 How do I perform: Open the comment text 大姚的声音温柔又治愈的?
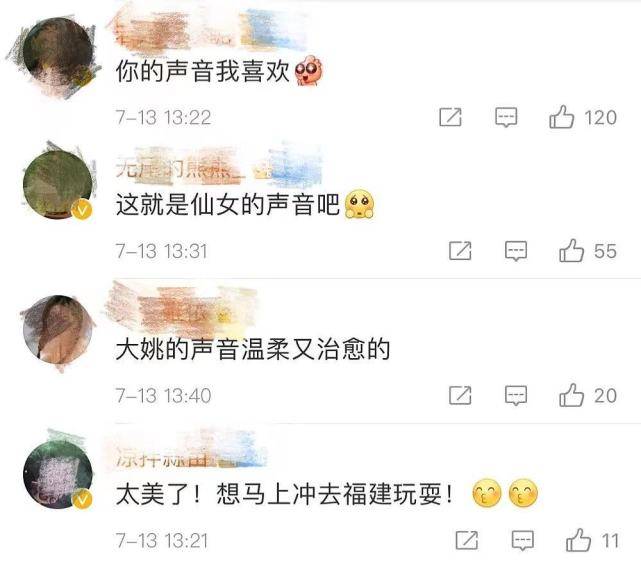(253, 350)
